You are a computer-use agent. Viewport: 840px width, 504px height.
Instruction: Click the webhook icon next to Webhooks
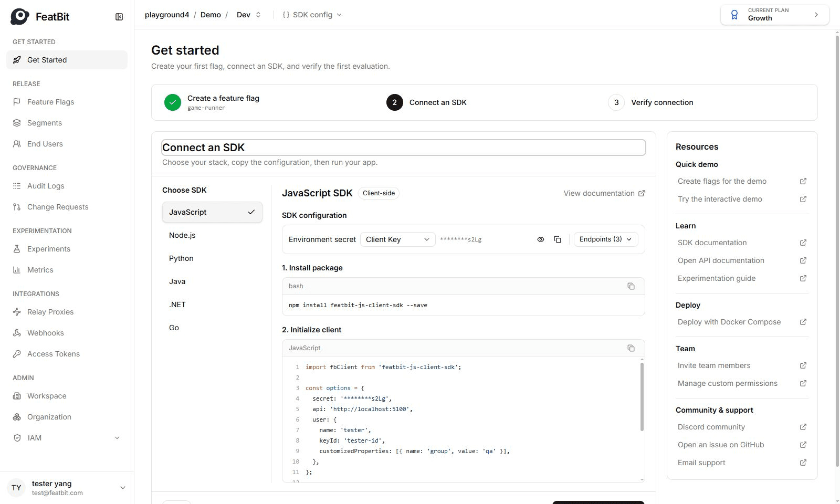pos(17,333)
